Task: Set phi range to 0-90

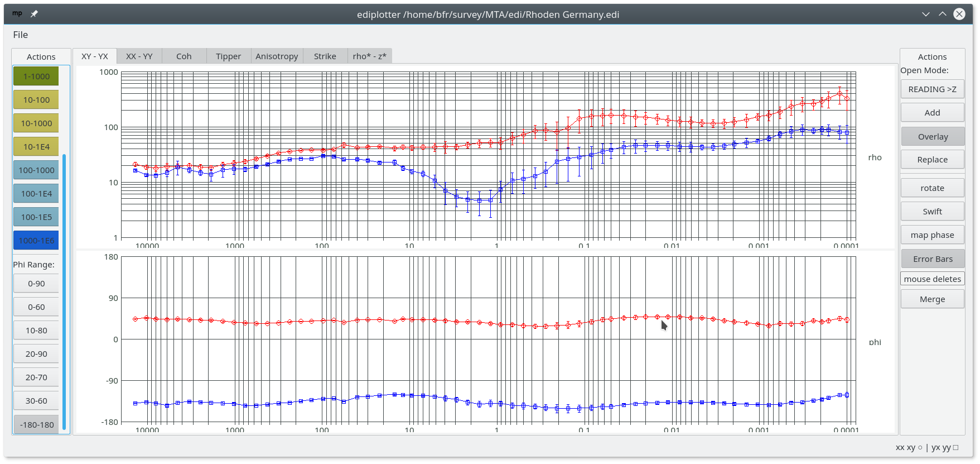Action: (36, 284)
